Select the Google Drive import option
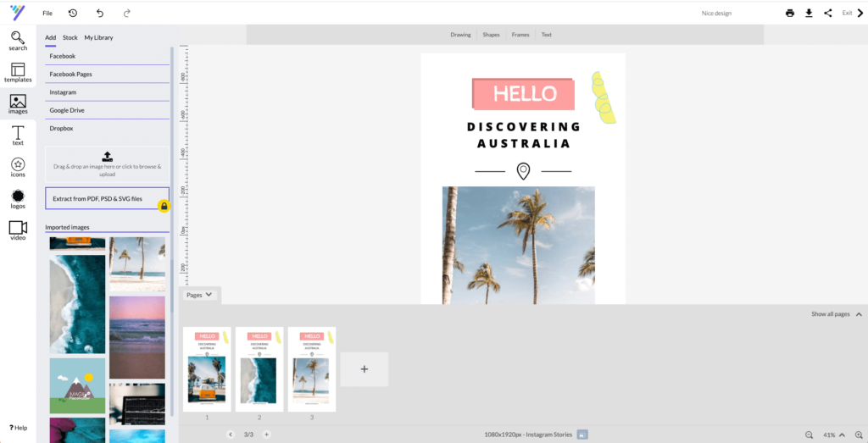The height and width of the screenshot is (443, 868). pos(67,110)
